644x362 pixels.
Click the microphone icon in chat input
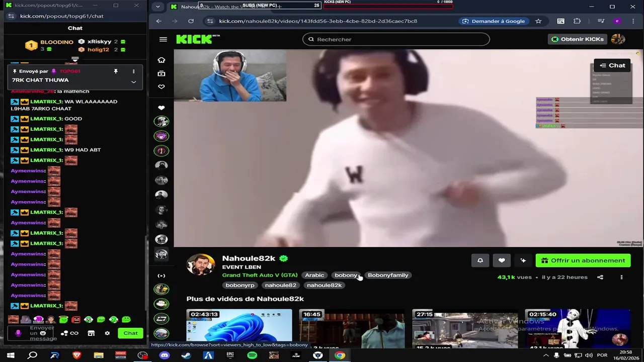[19, 333]
